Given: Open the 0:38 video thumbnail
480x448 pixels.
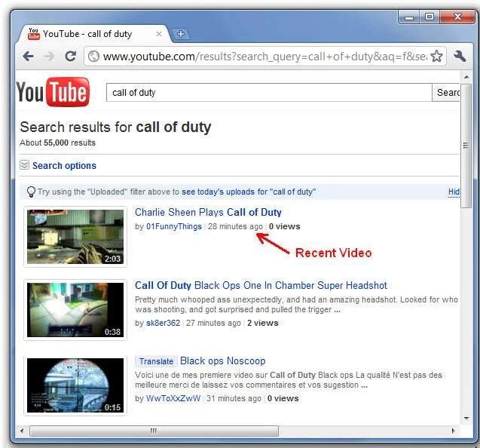Looking at the screenshot, I should [x=75, y=310].
